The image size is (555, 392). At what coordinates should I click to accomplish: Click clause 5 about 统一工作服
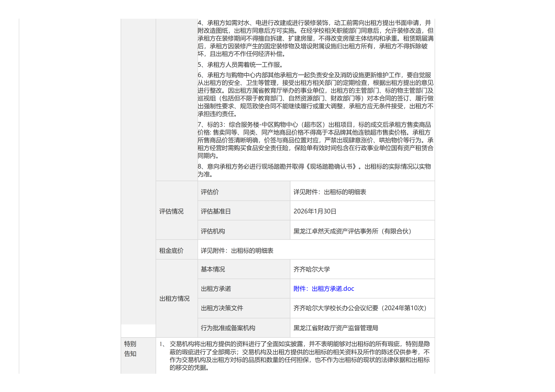point(241,65)
